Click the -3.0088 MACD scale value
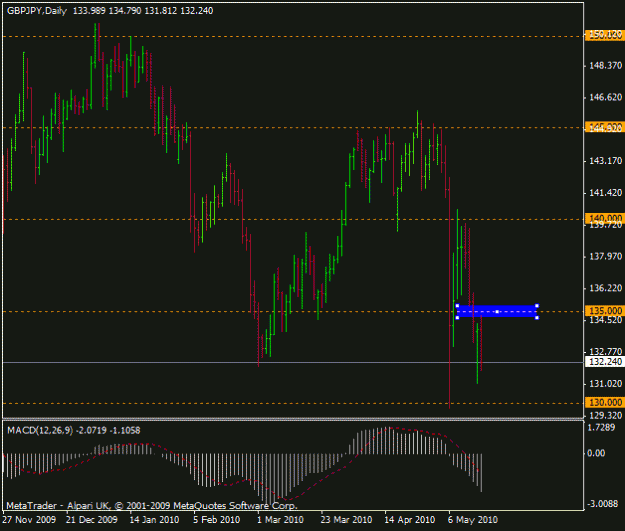This screenshot has width=625, height=531. (603, 504)
